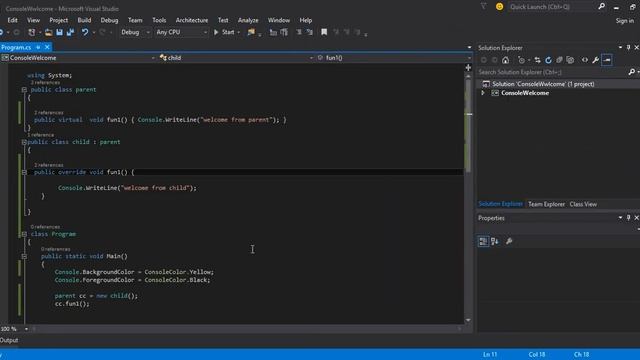Go Home in Solution Explorer toolbar
This screenshot has width=640, height=360.
(x=506, y=60)
